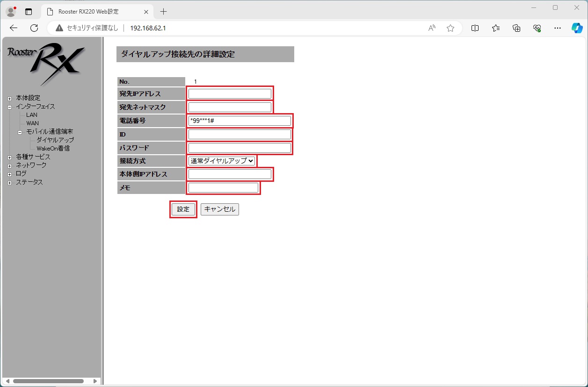Click the 各種サービス menu label
This screenshot has height=387, width=588.
point(33,157)
